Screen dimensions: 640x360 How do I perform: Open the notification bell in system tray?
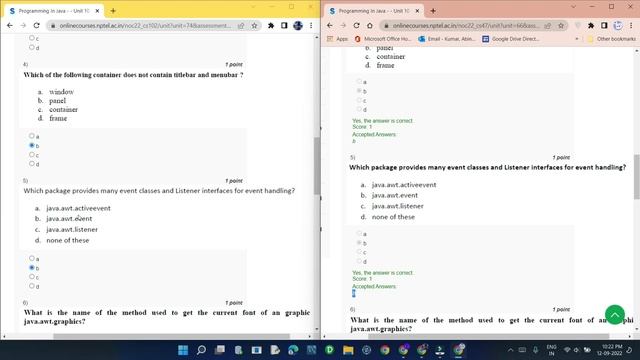630,350
